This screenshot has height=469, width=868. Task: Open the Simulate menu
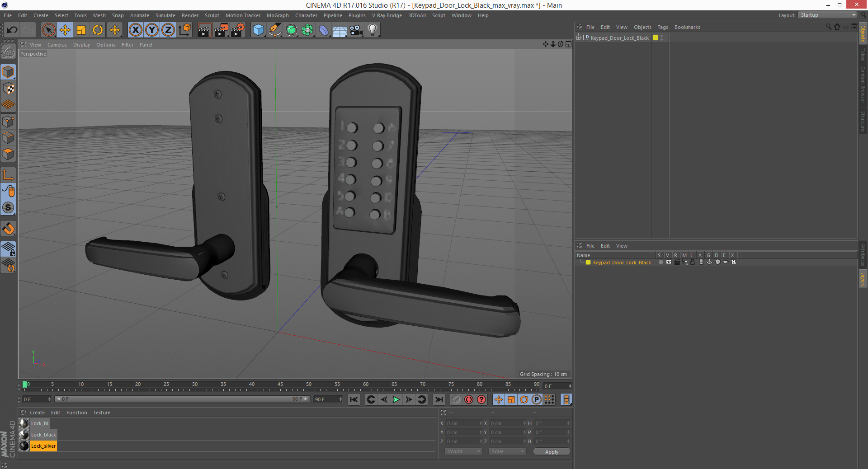(x=165, y=15)
